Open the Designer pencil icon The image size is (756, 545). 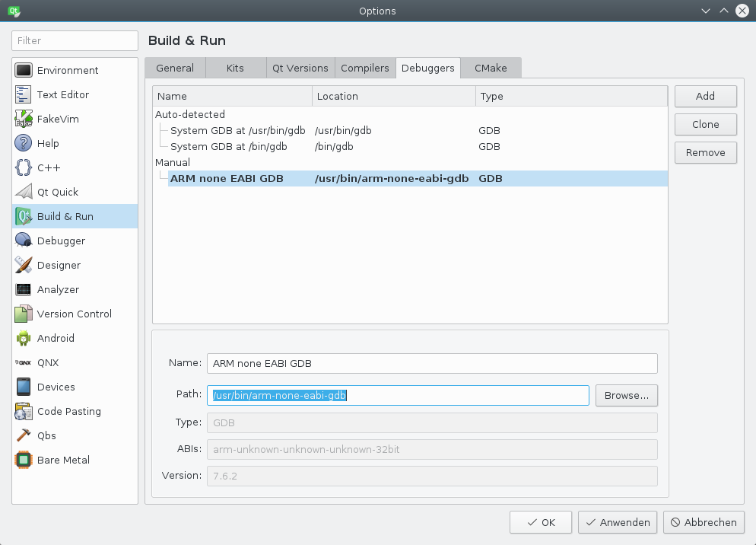[23, 265]
